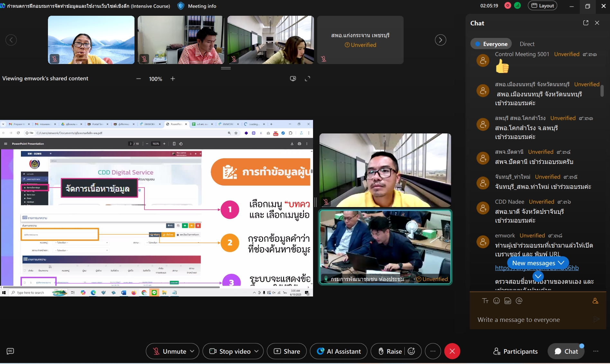Click the PDF print icon in shared browser
The image size is (610, 364).
point(300,144)
